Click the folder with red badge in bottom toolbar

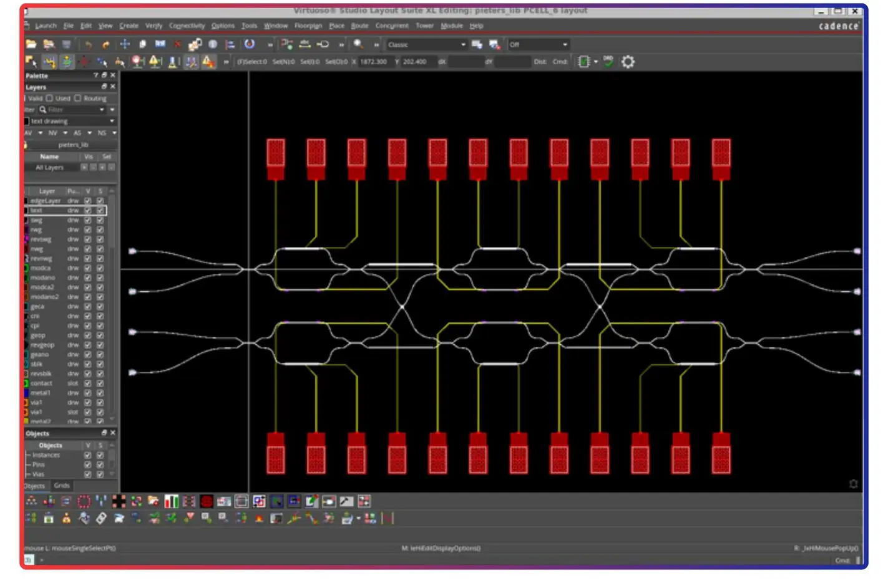pos(154,501)
